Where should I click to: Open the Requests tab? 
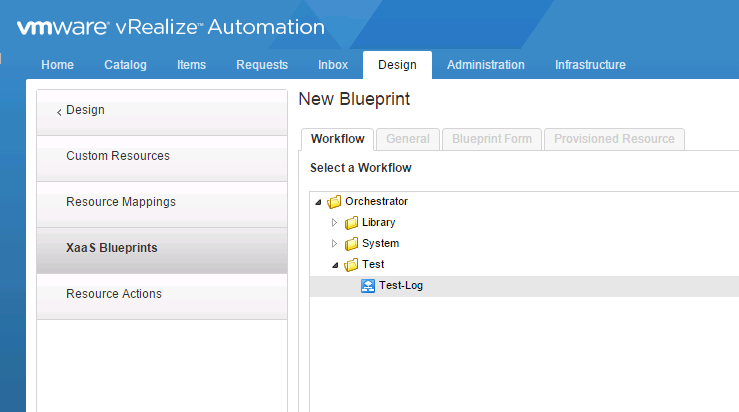[x=262, y=65]
